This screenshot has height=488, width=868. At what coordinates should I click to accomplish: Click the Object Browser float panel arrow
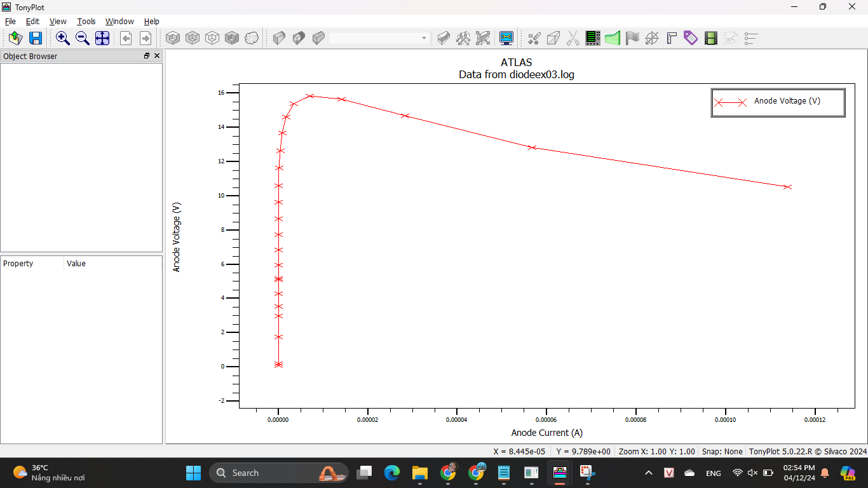pos(146,56)
